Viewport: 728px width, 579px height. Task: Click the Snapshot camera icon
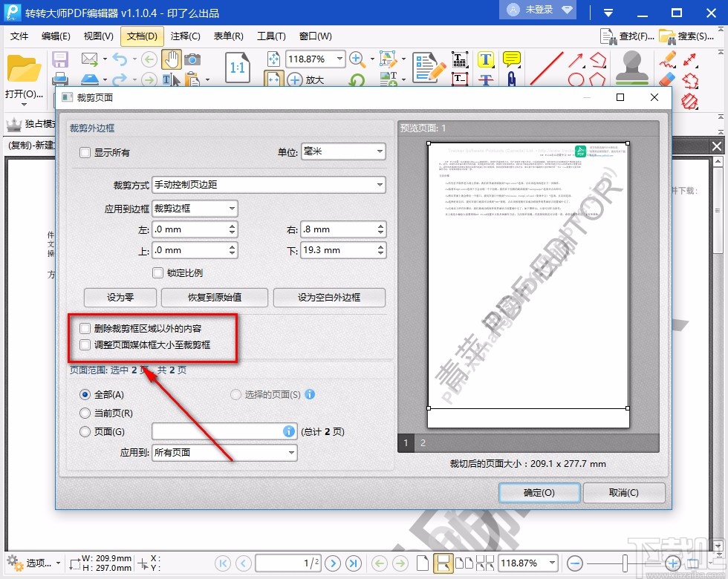pos(192,59)
